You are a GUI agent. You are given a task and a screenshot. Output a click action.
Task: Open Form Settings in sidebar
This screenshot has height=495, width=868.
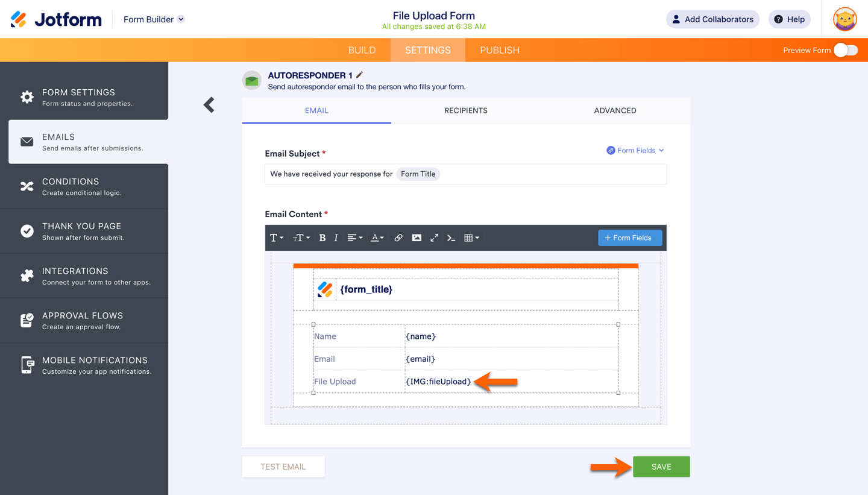coord(84,97)
